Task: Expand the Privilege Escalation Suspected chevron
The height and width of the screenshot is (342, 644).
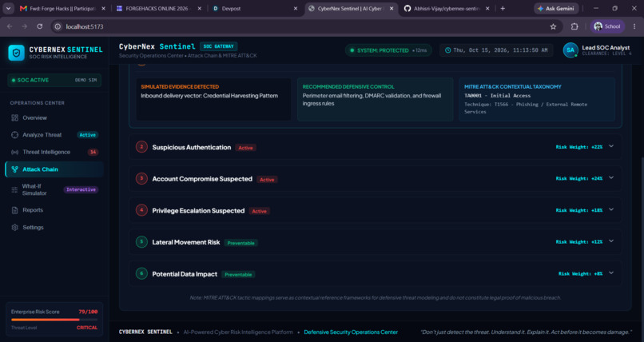Action: (611, 209)
